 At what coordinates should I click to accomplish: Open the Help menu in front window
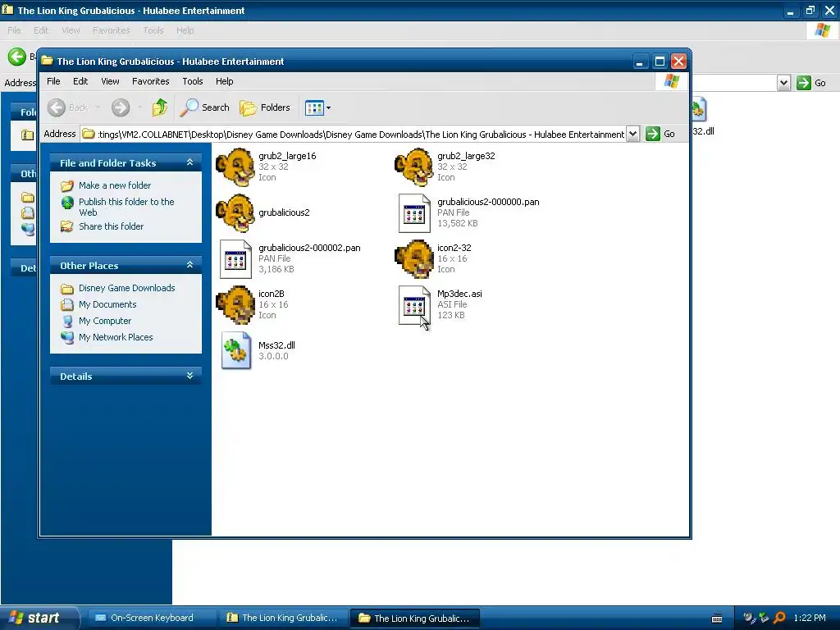[225, 81]
